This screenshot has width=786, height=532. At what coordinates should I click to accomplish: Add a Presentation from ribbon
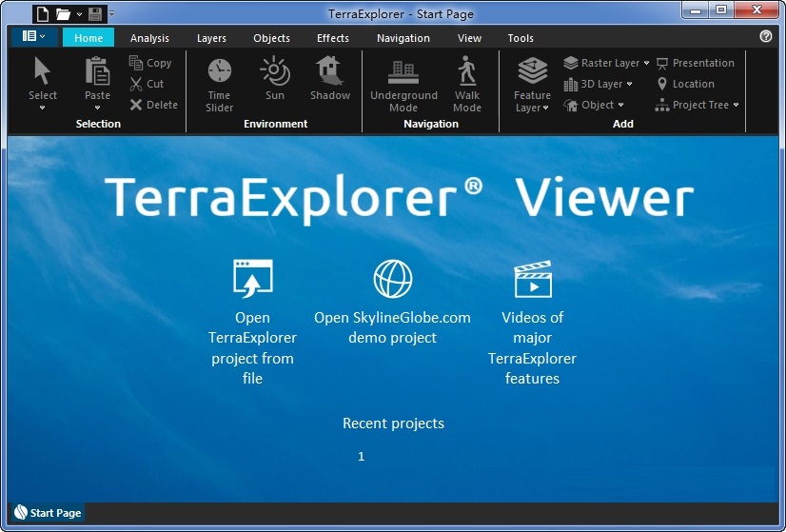click(x=696, y=63)
